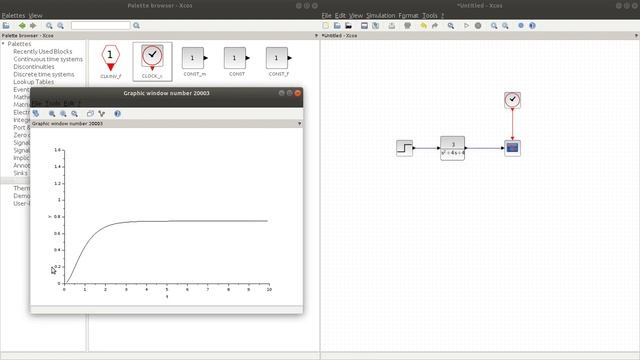Export the diagram using the export icon
640x360 pixels.
coord(391,26)
